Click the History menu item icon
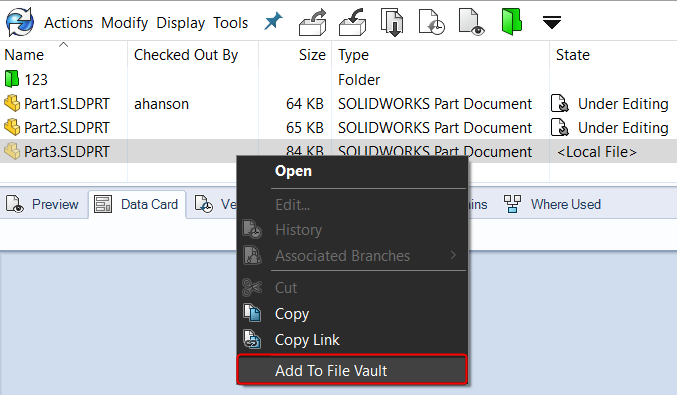The image size is (677, 395). (x=252, y=229)
